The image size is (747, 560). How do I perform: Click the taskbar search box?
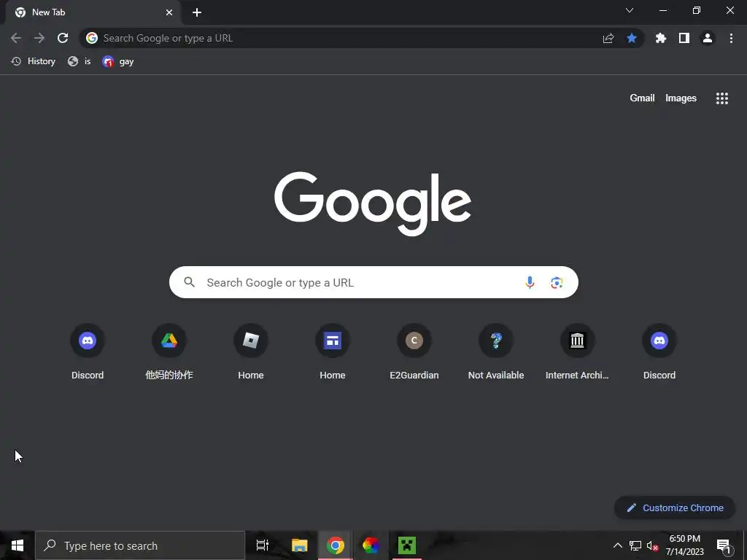140,545
